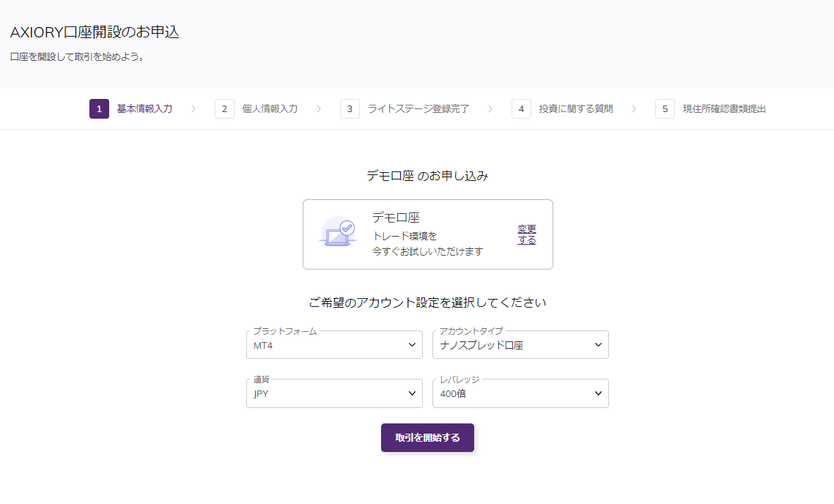This screenshot has width=834, height=504.
Task: Click the chevron after ライトステージ登録完了
Action: point(490,109)
